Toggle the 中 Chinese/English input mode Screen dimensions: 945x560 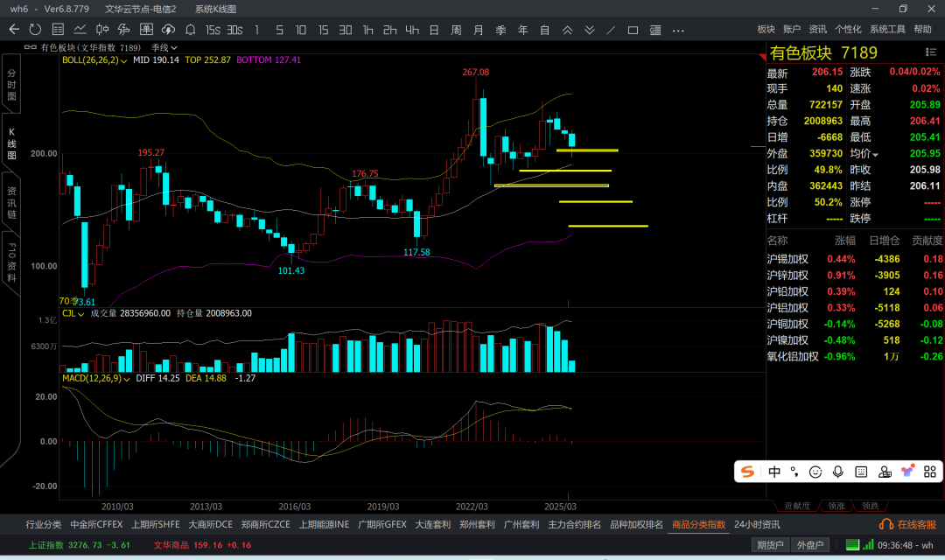coord(774,472)
